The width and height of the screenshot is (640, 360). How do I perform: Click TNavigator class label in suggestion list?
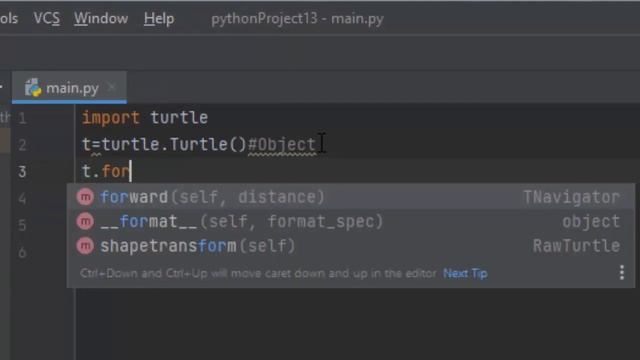(571, 197)
